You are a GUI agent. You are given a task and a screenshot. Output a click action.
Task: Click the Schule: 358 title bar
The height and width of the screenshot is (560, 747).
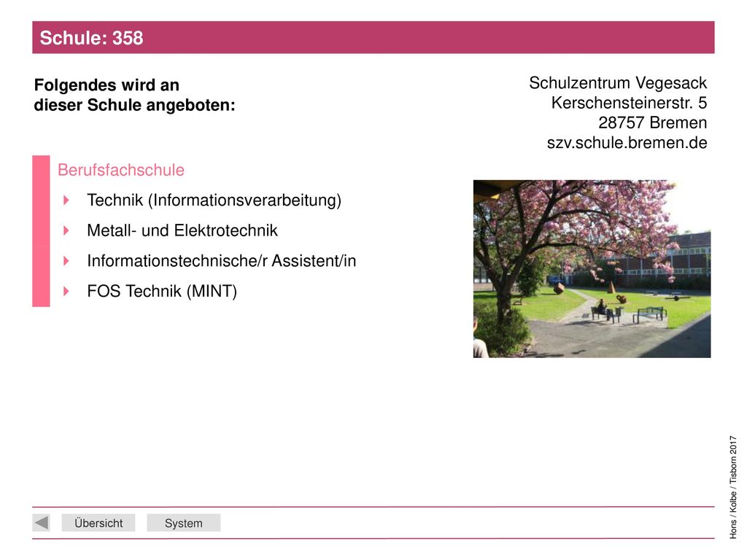point(373,37)
